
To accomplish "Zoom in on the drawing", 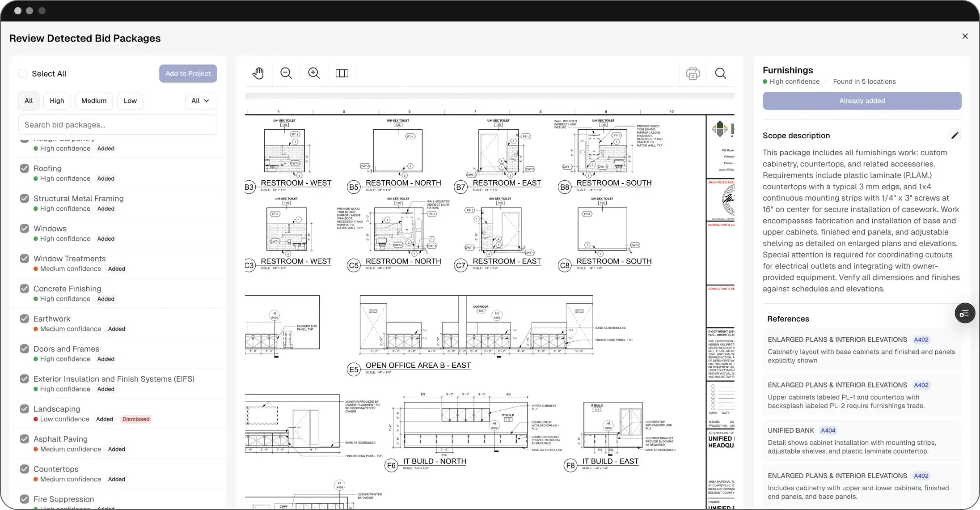I will click(x=314, y=73).
